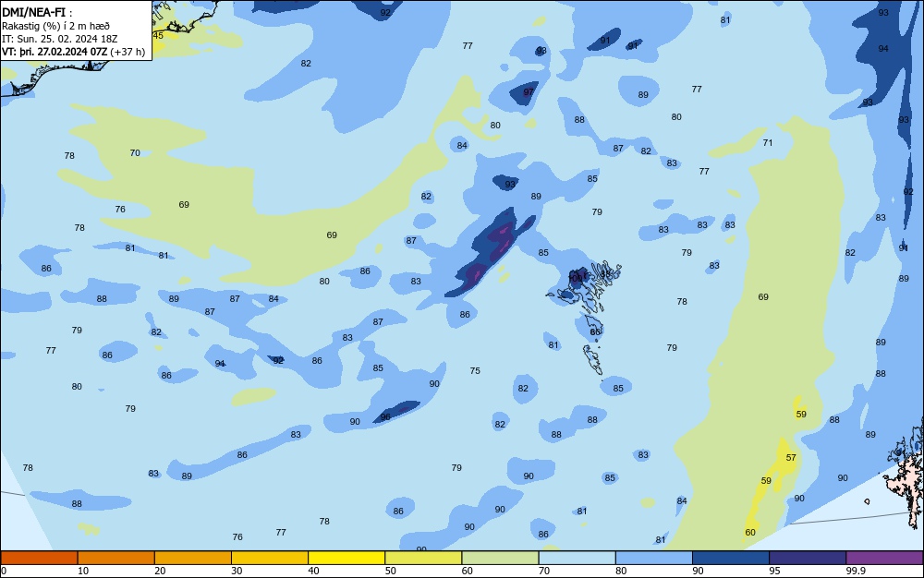
Task: Click the 20–30 legend color segment
Action: [193, 558]
